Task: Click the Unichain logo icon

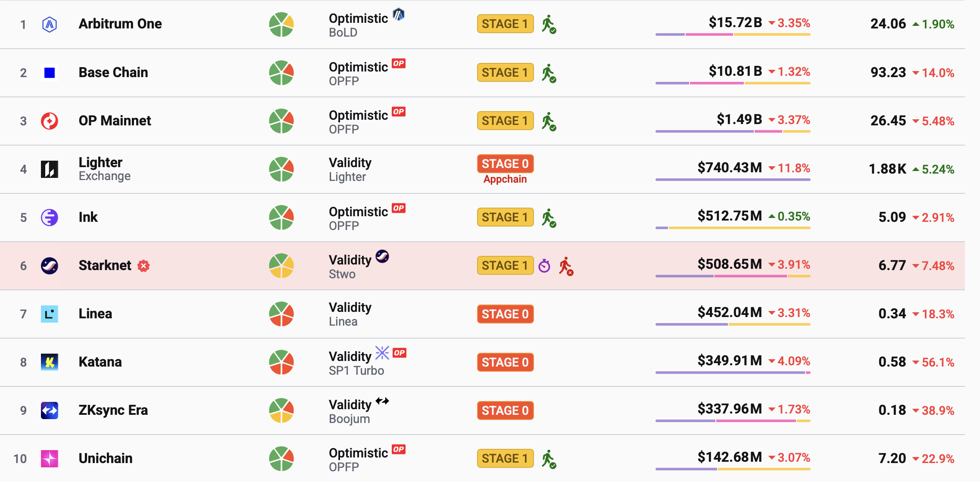Action: pyautogui.click(x=50, y=459)
